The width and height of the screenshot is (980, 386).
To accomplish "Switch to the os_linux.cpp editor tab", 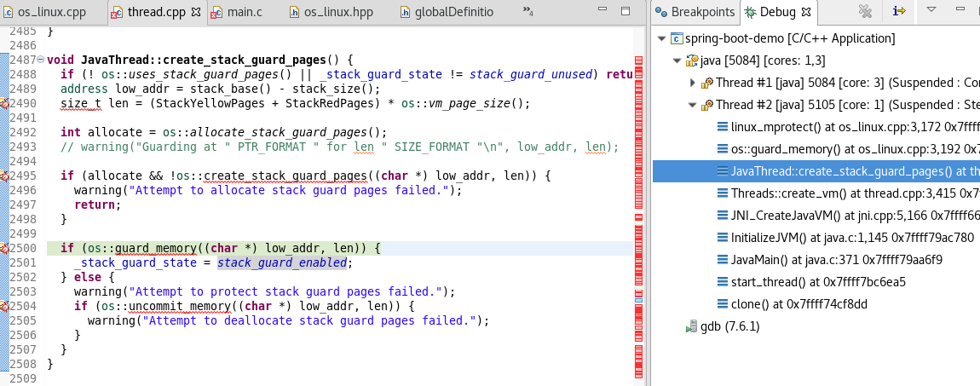I will [x=43, y=12].
